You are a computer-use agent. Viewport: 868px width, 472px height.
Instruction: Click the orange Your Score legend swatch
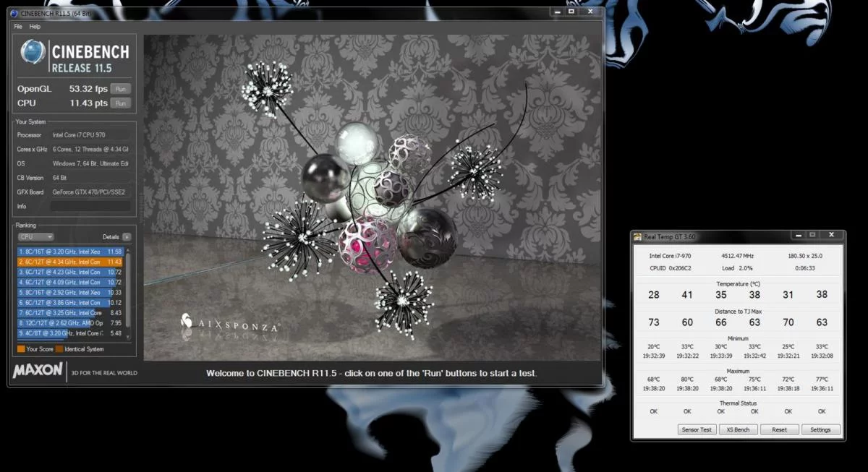pyautogui.click(x=20, y=349)
